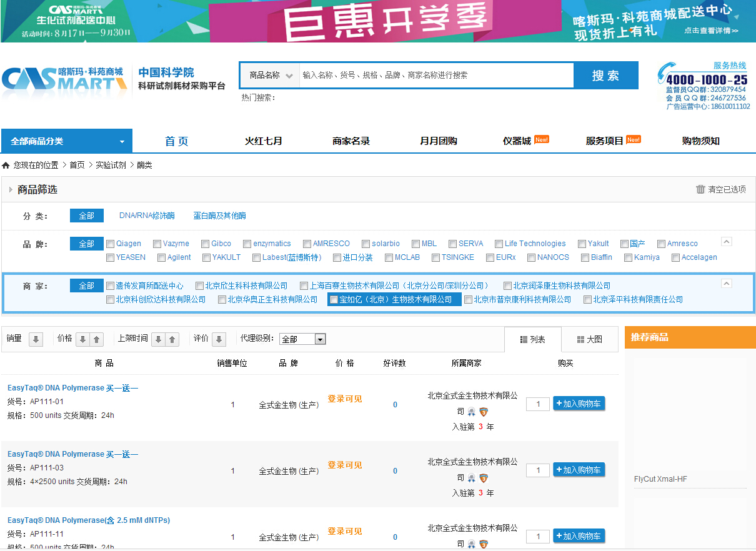Add AP111-01 to cart with 加入购物车
Viewport: 756px width, 551px height.
[x=579, y=404]
